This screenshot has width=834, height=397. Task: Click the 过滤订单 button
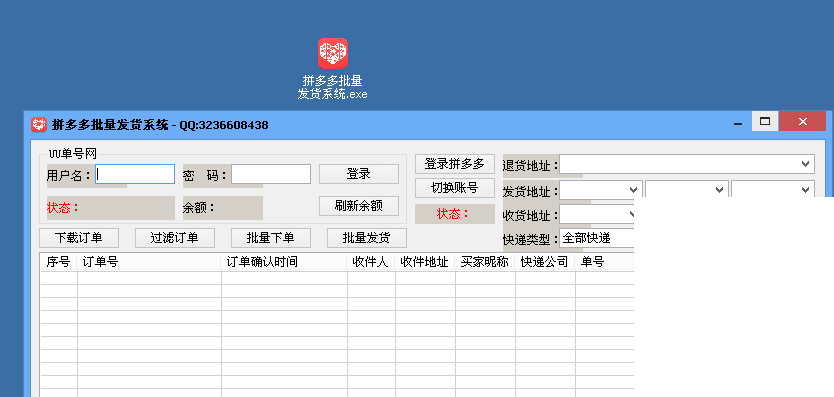(x=174, y=238)
